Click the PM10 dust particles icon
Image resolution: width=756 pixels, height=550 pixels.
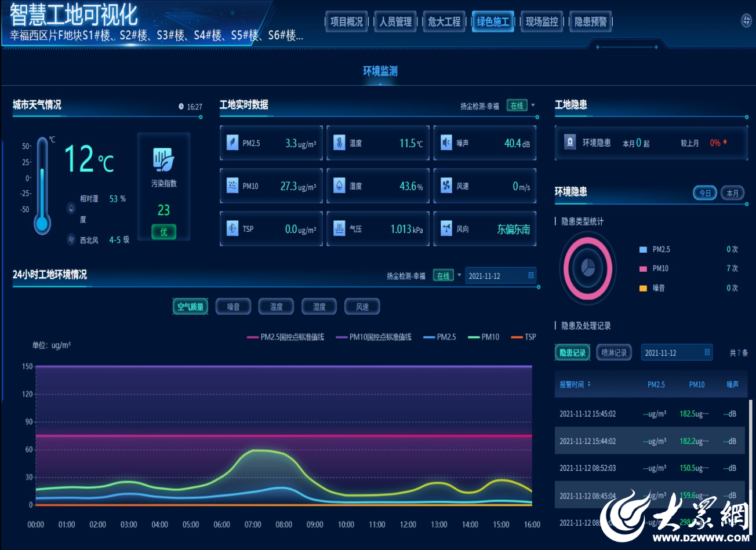[x=232, y=185]
